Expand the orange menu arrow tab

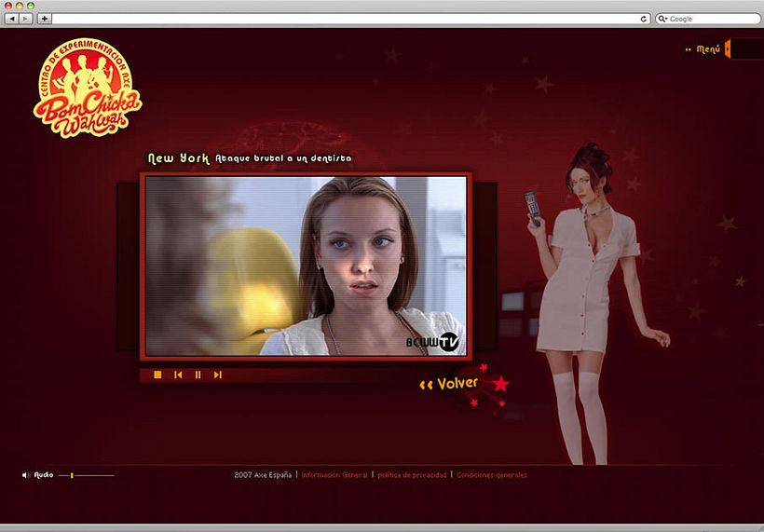pos(728,48)
